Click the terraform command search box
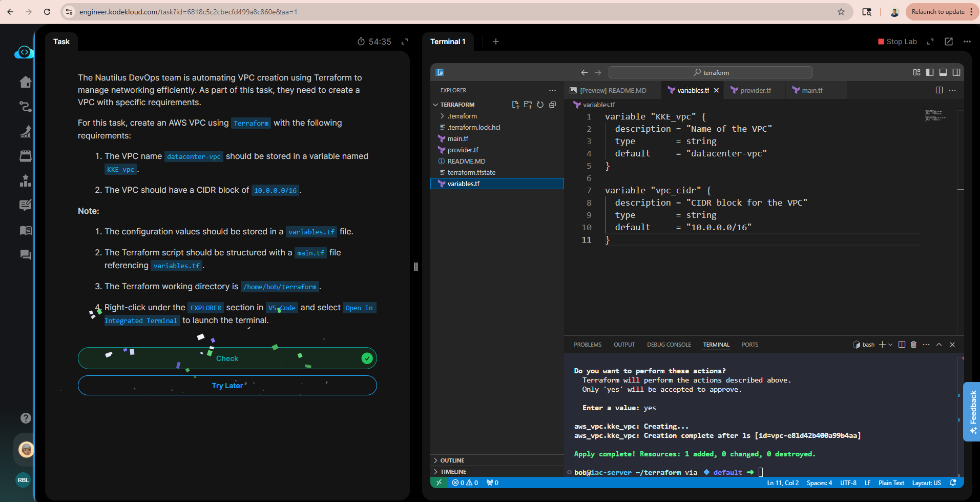Image resolution: width=980 pixels, height=502 pixels. coord(710,72)
